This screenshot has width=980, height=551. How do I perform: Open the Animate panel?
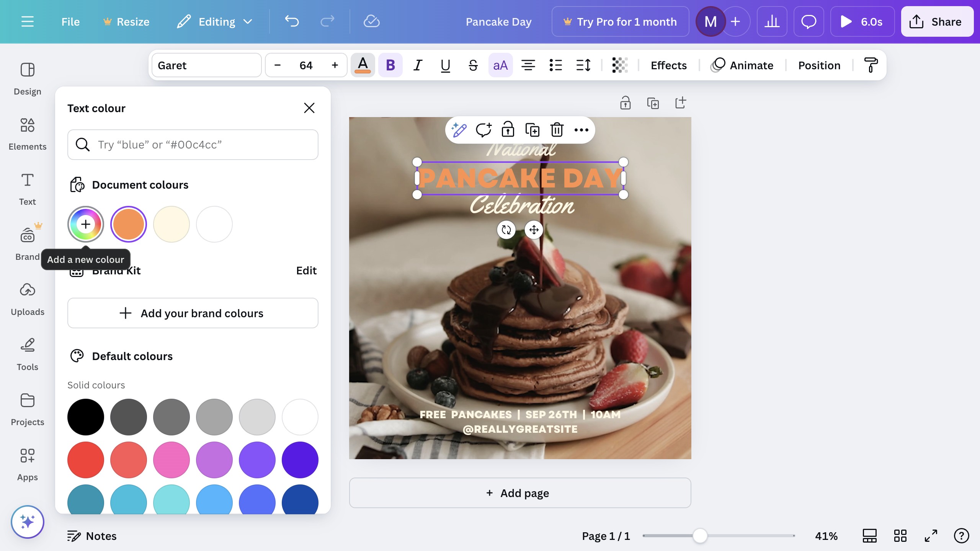click(742, 65)
